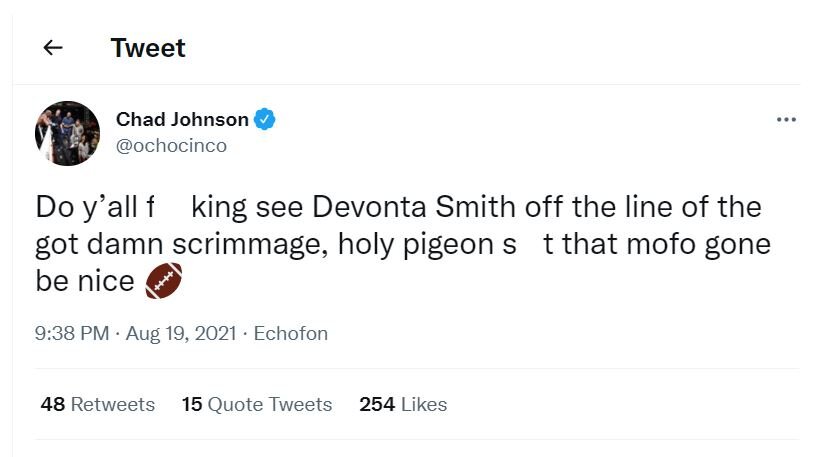This screenshot has width=817, height=457.
Task: Click the blue verified badge
Action: 264,120
